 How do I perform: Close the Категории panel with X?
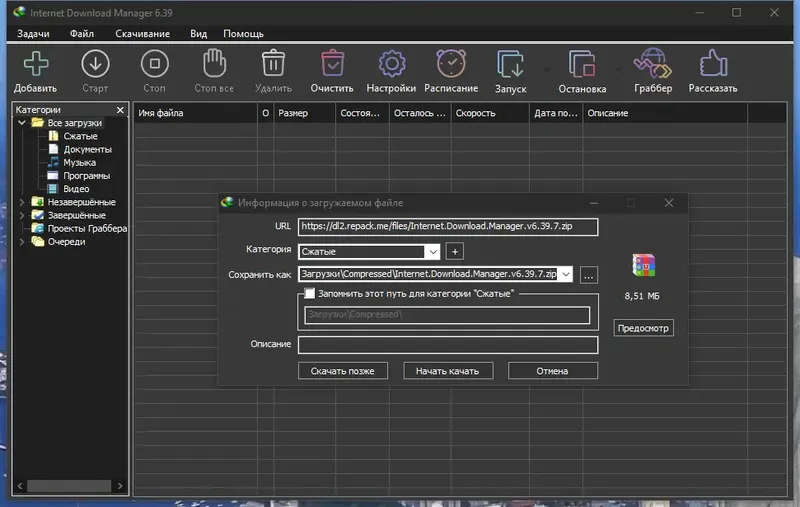coord(120,110)
